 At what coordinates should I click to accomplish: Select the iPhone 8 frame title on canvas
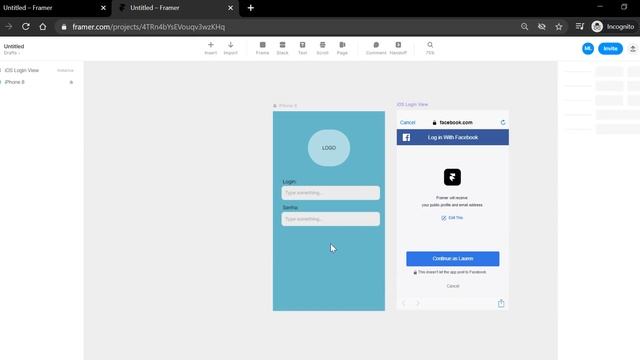click(288, 106)
